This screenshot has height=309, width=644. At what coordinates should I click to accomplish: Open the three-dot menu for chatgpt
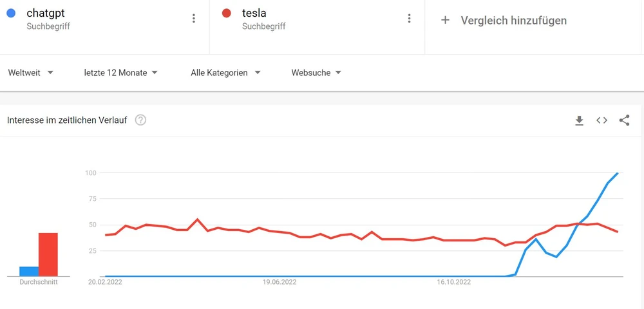pyautogui.click(x=193, y=19)
